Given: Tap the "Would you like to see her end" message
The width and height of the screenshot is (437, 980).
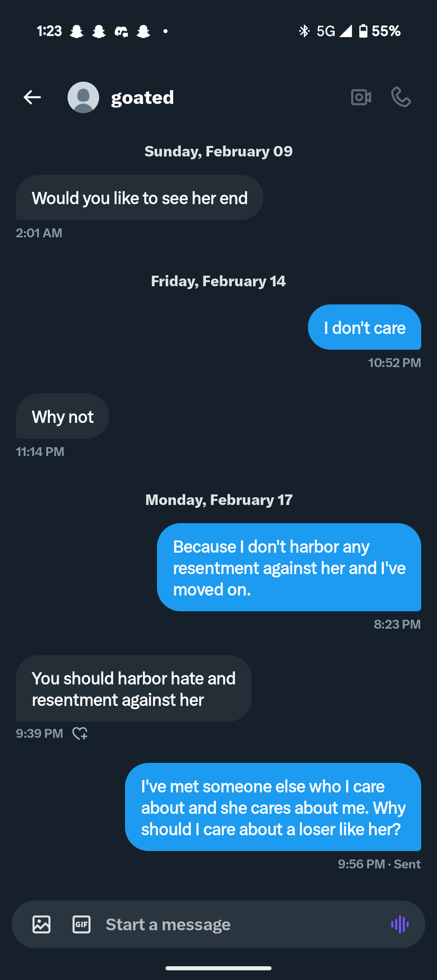Looking at the screenshot, I should (140, 198).
